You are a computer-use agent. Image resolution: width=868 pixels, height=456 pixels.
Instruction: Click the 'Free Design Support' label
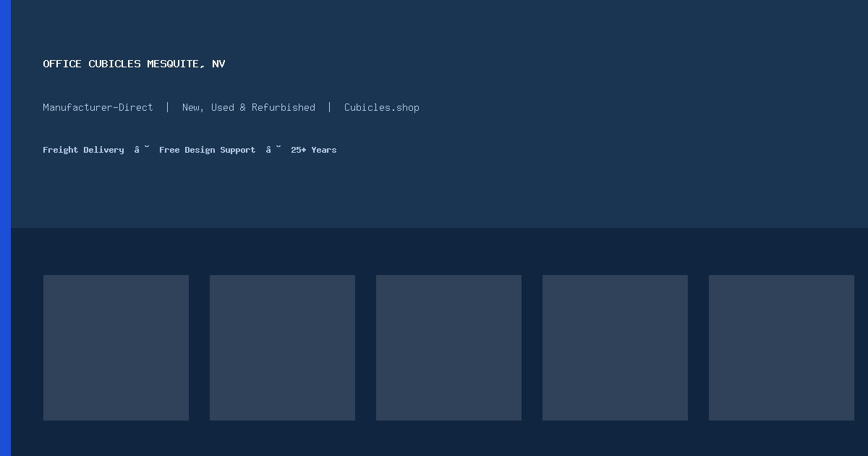(x=207, y=150)
